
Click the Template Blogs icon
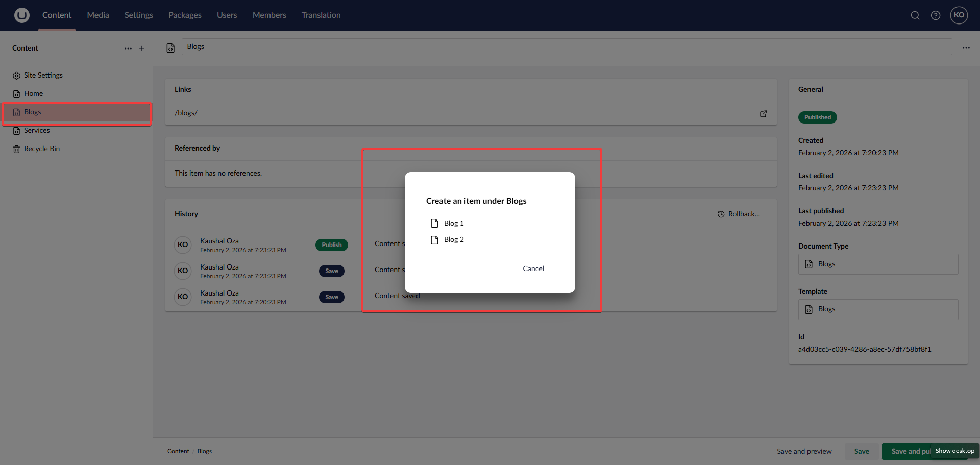(808, 309)
